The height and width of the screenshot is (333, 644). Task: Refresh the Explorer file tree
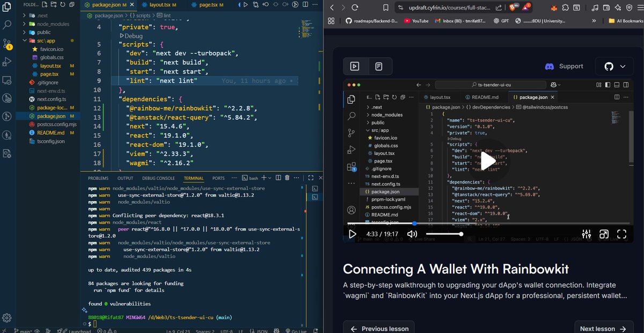pos(62,4)
